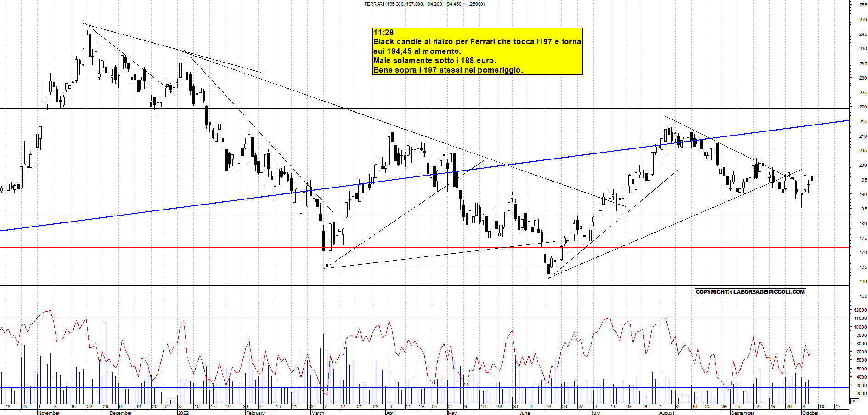Click the March month label on time axis

[x=318, y=413]
